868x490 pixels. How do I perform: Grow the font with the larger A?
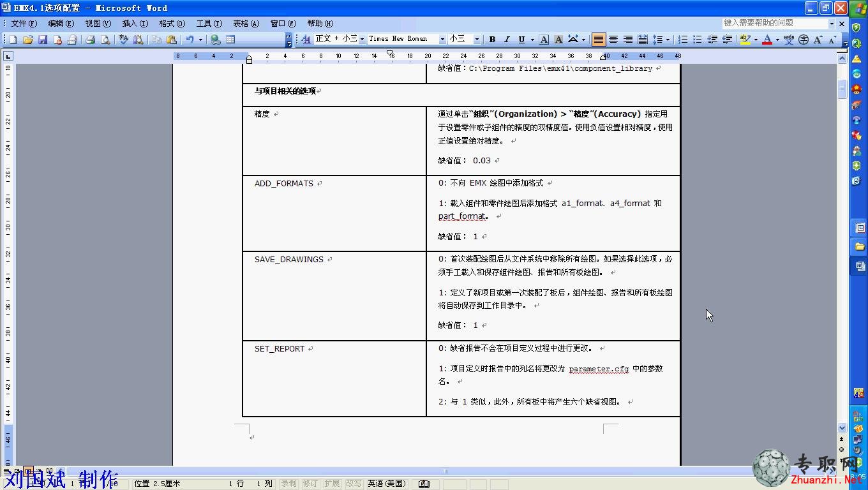pos(818,40)
